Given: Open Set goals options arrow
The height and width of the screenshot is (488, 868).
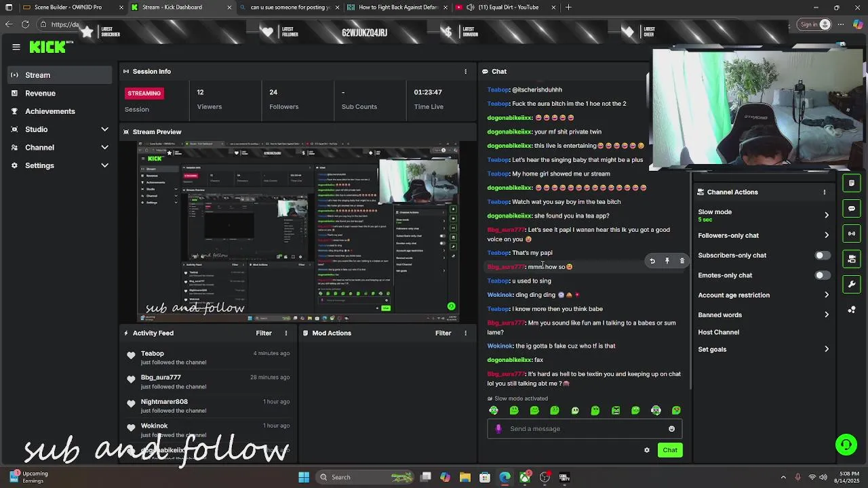Looking at the screenshot, I should tap(826, 349).
